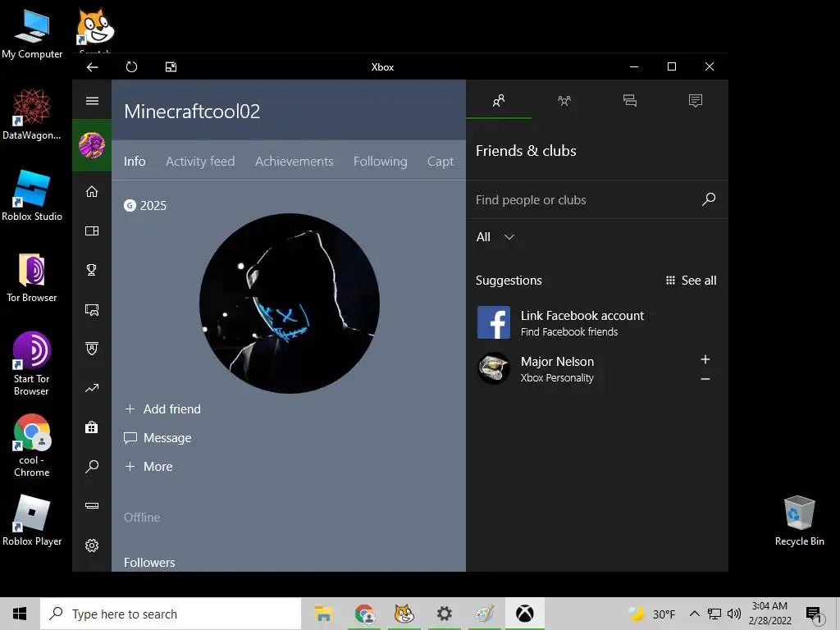The image size is (840, 630).
Task: Click Message to Minecraftcool02
Action: click(157, 438)
